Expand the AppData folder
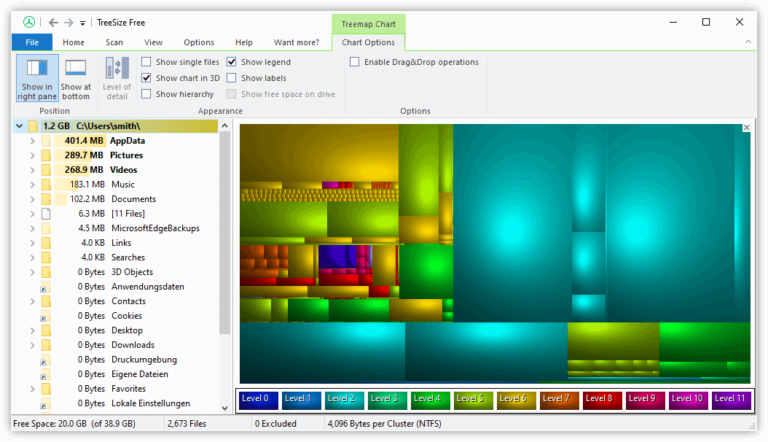The height and width of the screenshot is (442, 768). tap(32, 141)
